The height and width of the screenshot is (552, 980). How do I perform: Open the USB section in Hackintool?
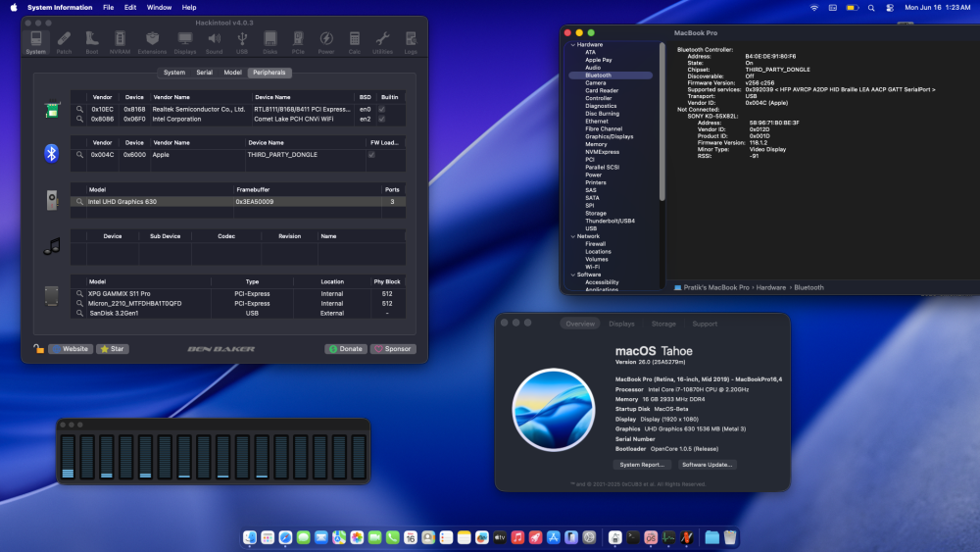242,42
